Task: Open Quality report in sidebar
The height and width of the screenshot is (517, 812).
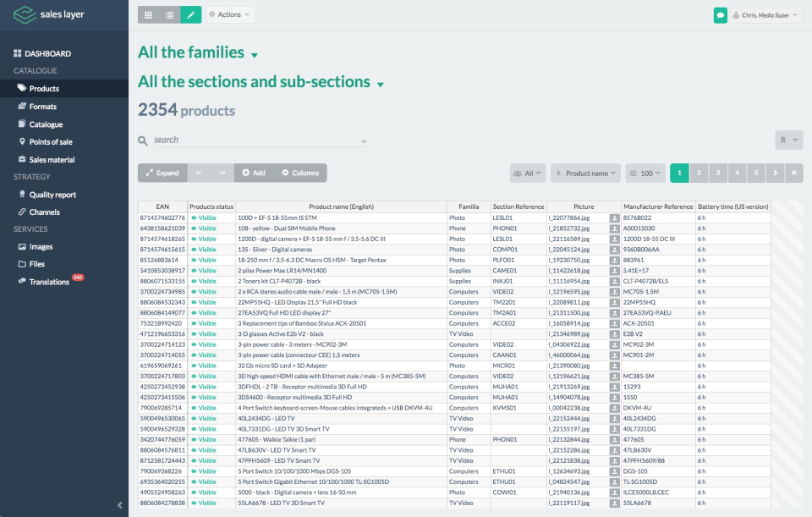Action: coord(52,195)
